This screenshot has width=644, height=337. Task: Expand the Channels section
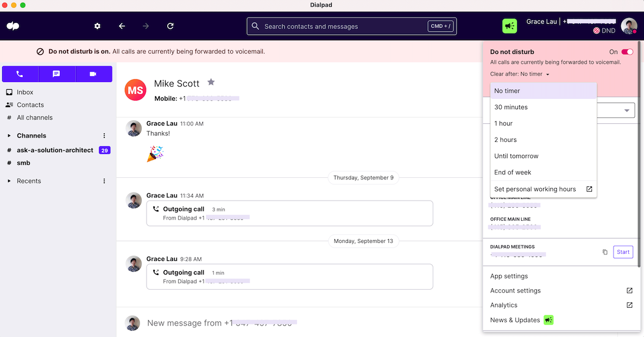pyautogui.click(x=9, y=136)
